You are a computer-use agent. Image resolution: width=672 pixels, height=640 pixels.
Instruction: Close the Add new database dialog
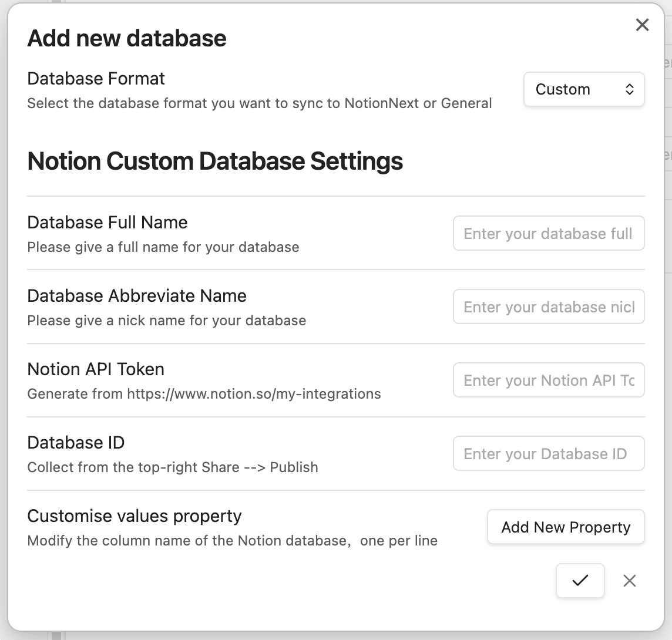642,25
